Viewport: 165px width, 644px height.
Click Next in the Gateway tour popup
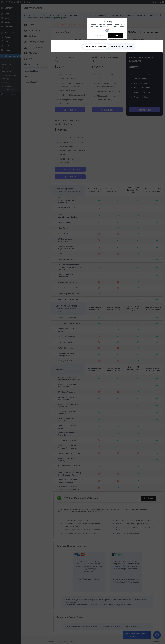[116, 35]
